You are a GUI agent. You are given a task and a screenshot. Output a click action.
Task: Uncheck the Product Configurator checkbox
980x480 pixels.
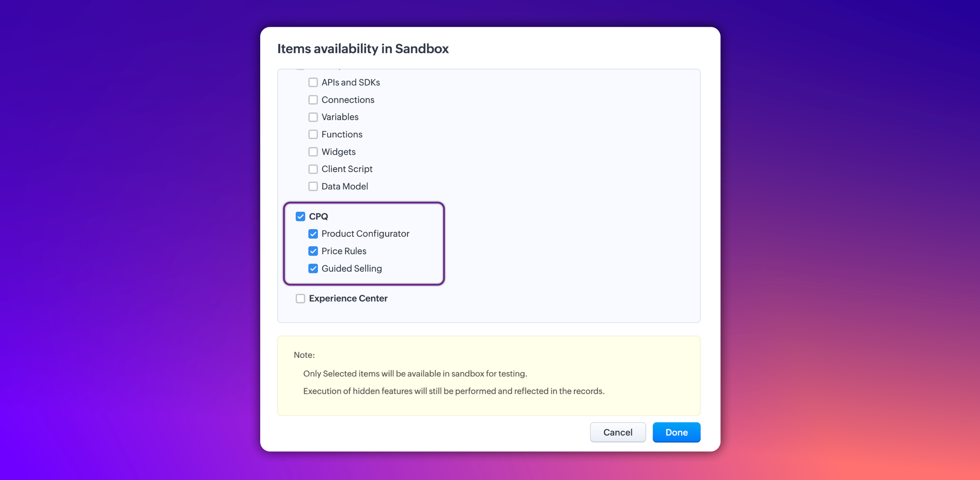[313, 234]
